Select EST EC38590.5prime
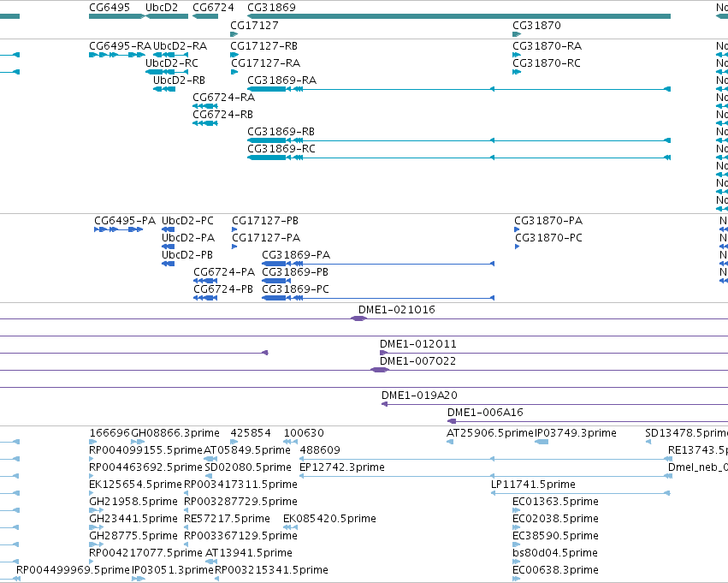The height and width of the screenshot is (583, 728). (x=555, y=537)
